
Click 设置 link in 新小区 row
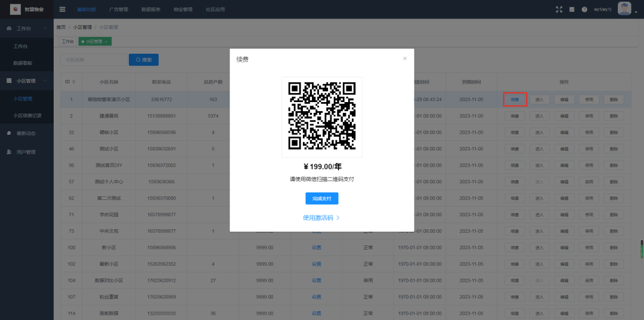[316, 248]
